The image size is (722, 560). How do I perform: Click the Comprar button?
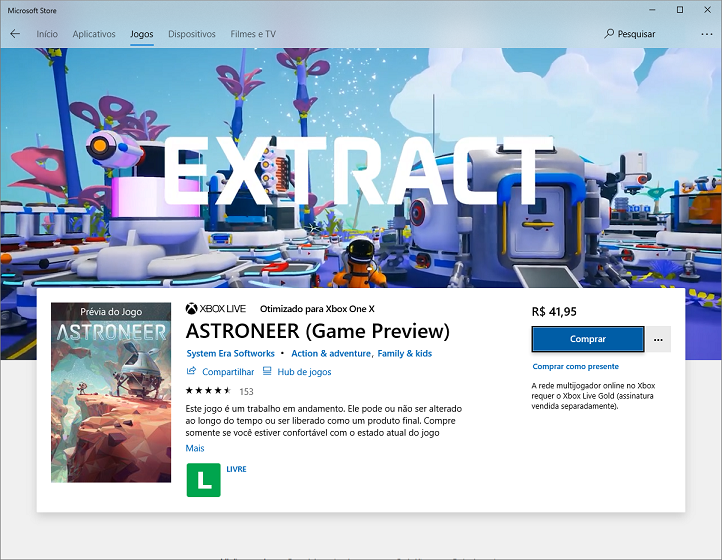click(588, 339)
